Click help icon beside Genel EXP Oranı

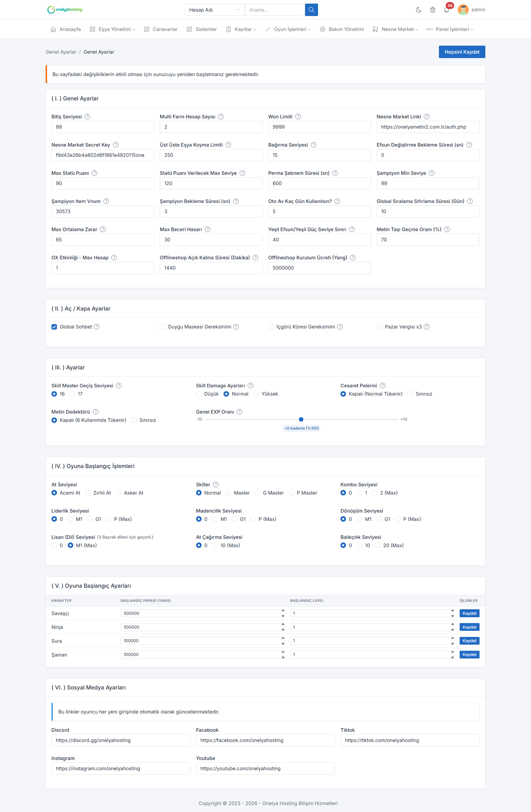(x=240, y=412)
